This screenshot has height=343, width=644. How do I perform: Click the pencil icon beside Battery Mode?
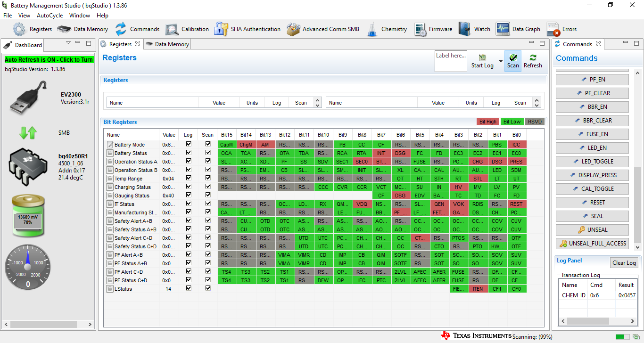click(x=110, y=145)
